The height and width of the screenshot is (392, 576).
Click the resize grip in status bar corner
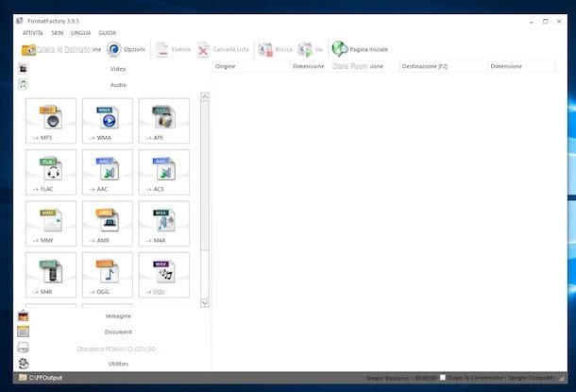coord(561,378)
